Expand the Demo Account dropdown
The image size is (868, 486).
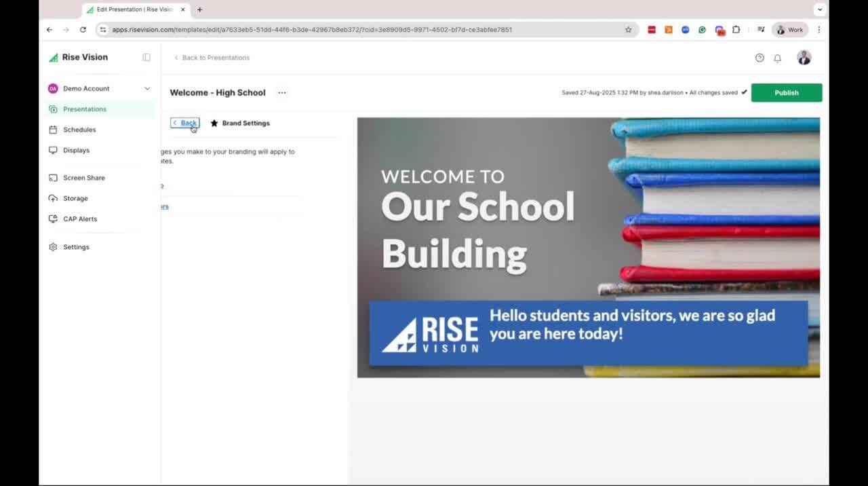[x=147, y=89]
